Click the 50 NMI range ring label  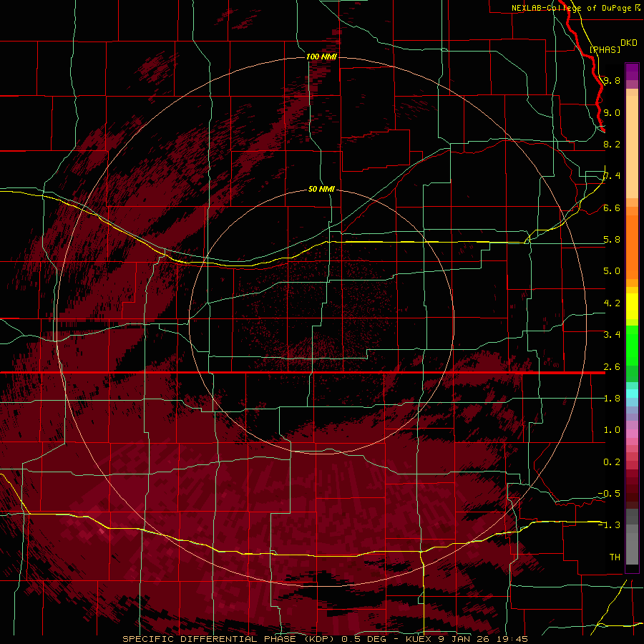pos(321,190)
